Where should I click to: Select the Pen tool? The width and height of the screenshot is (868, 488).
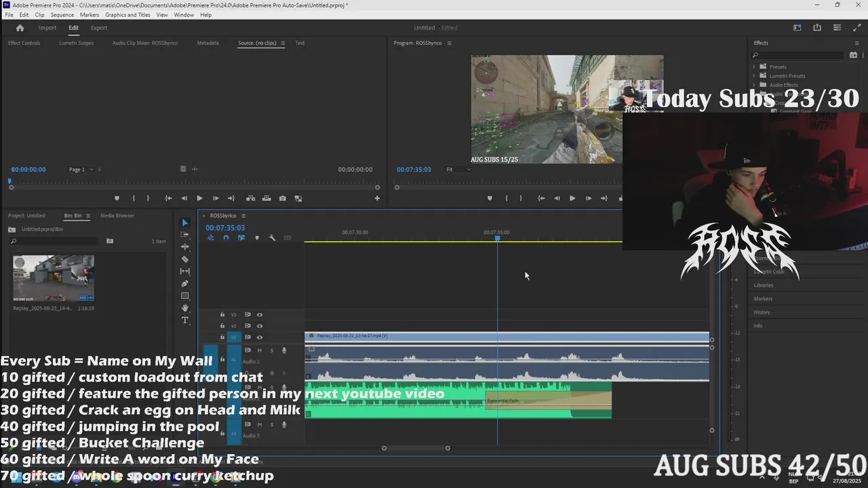coord(184,283)
